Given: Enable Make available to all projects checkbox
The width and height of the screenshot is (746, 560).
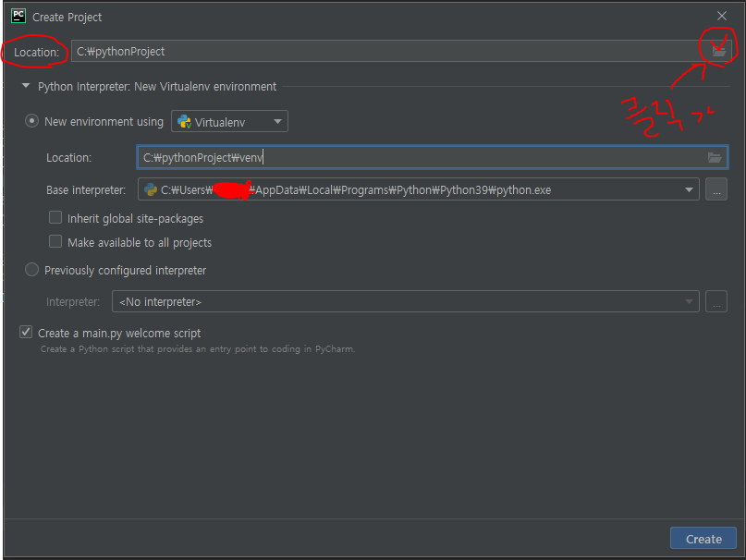Looking at the screenshot, I should point(55,241).
